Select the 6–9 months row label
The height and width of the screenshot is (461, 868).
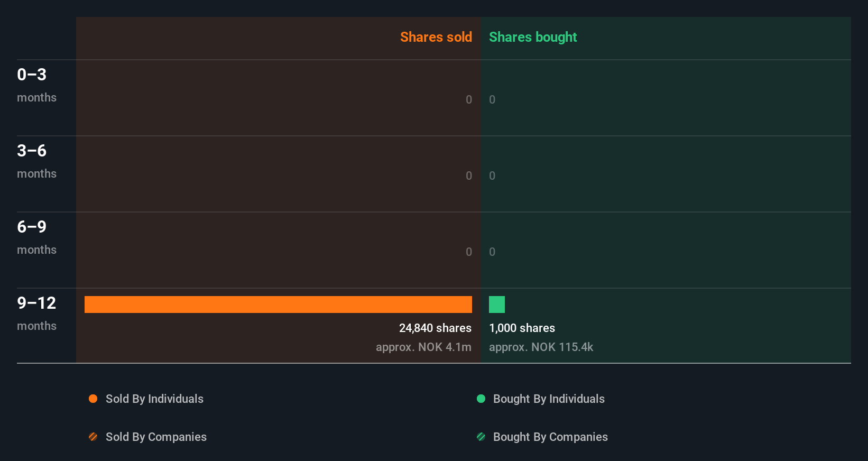click(36, 237)
